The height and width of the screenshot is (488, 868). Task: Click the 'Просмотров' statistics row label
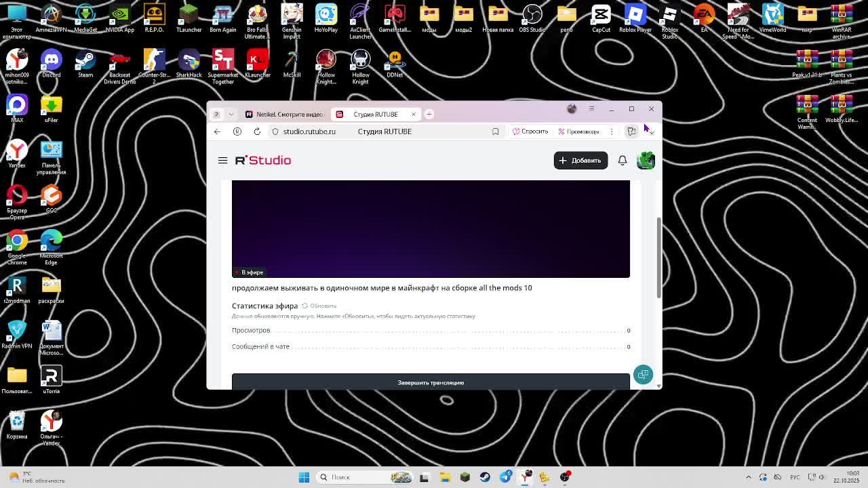(x=251, y=330)
